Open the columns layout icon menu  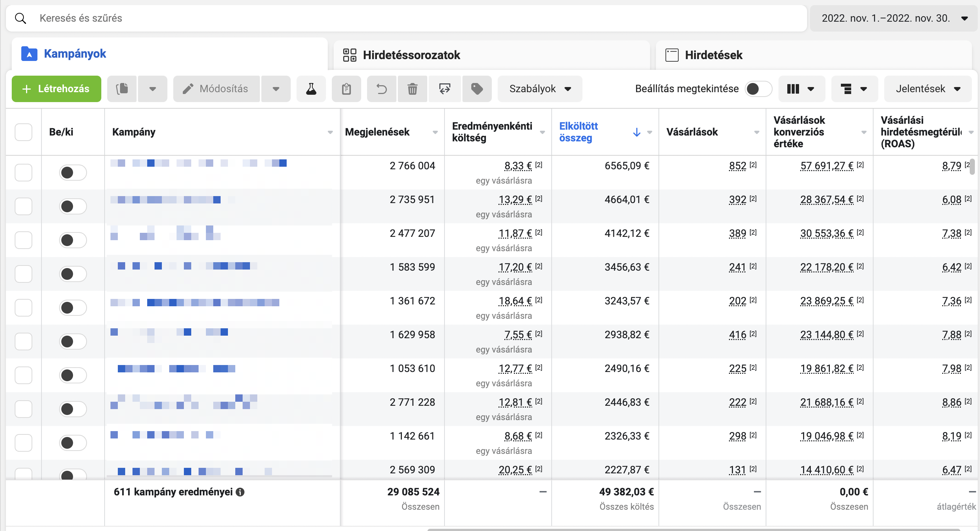(x=801, y=89)
